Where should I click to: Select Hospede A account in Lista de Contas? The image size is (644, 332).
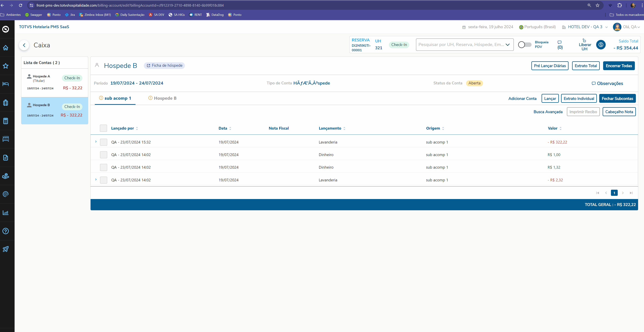(54, 83)
